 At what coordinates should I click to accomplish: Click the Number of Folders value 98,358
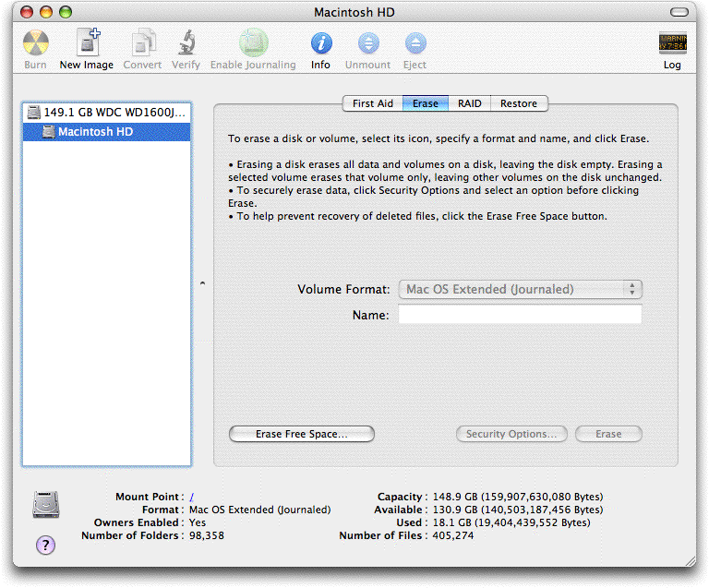coord(207,535)
